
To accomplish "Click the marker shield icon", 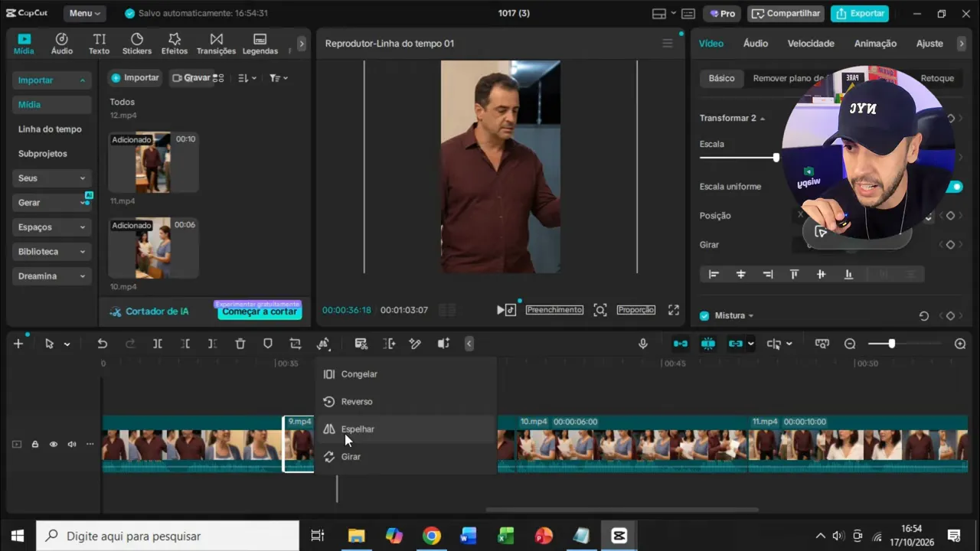I will tap(268, 344).
